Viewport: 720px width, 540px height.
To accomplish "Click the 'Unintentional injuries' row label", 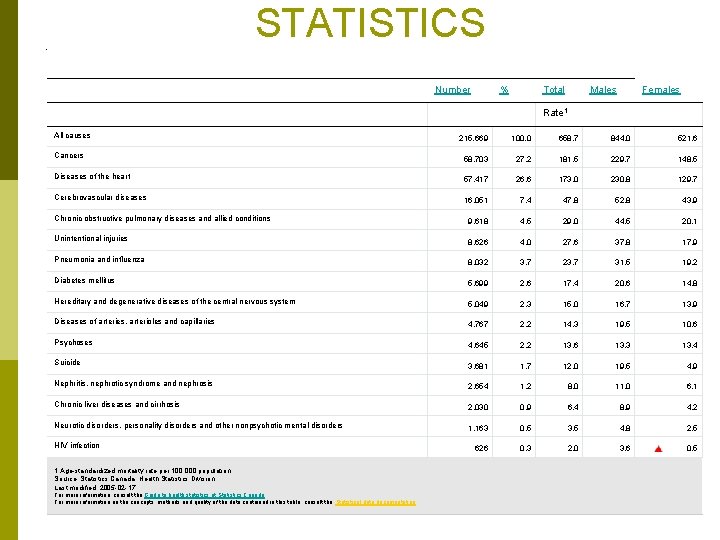I will click(90, 238).
